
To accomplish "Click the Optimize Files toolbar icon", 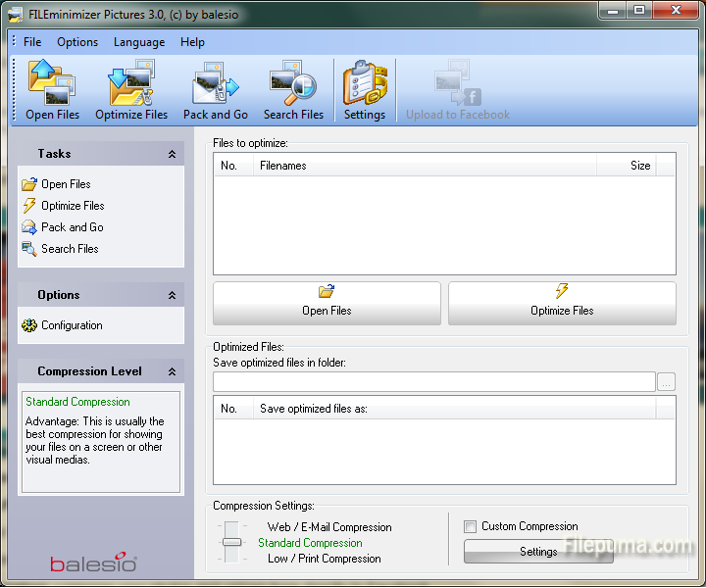I will (x=131, y=90).
